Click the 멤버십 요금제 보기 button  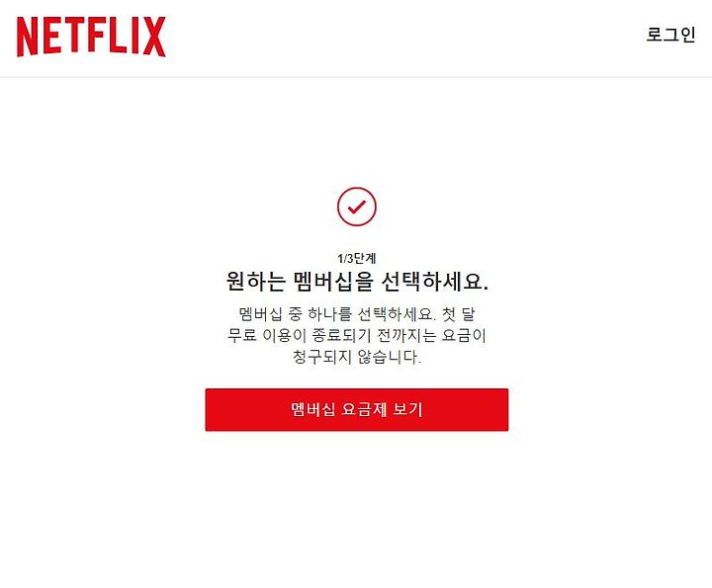(x=356, y=410)
